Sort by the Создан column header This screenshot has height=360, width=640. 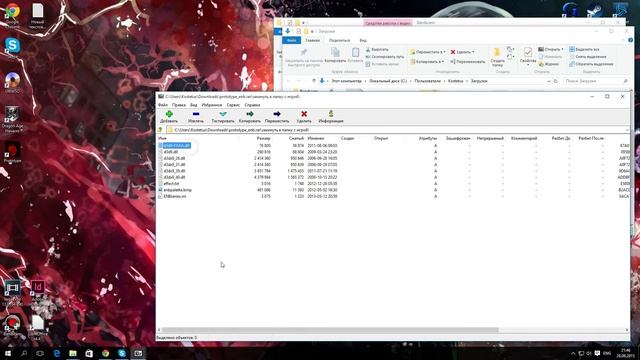click(x=347, y=138)
